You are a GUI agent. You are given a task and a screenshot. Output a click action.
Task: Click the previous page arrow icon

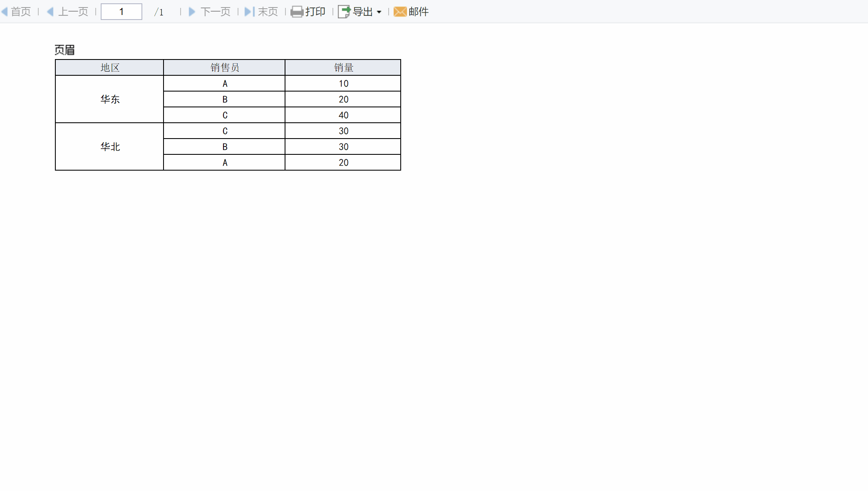click(50, 12)
